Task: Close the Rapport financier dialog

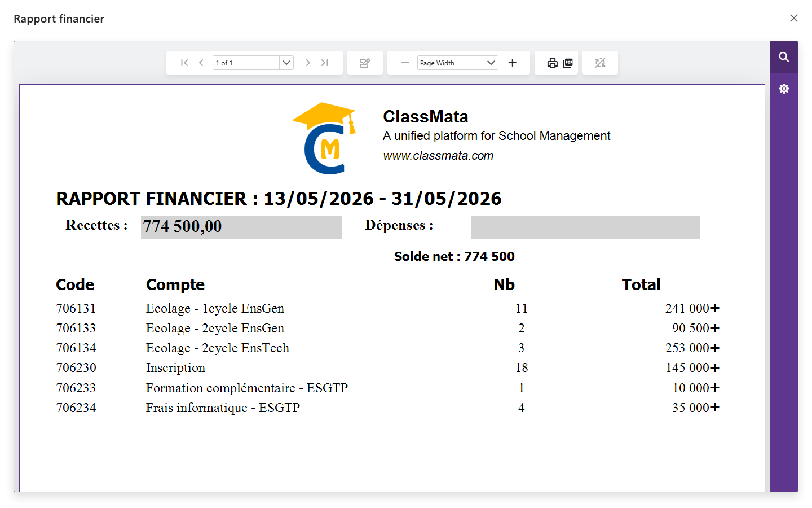Action: pyautogui.click(x=794, y=18)
